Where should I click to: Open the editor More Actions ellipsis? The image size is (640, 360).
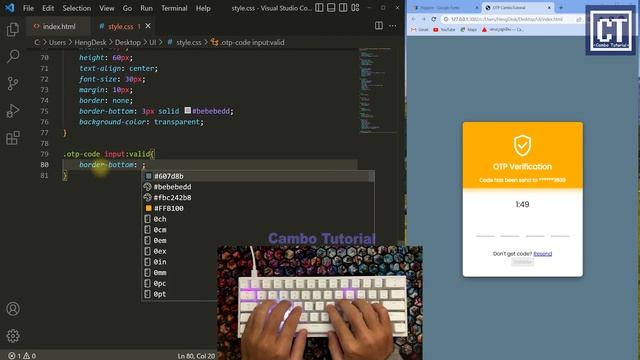coord(393,26)
